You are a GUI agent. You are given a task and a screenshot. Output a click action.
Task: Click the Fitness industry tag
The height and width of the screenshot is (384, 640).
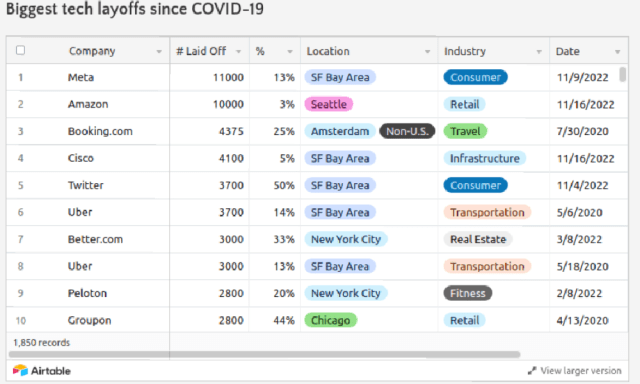click(x=468, y=293)
